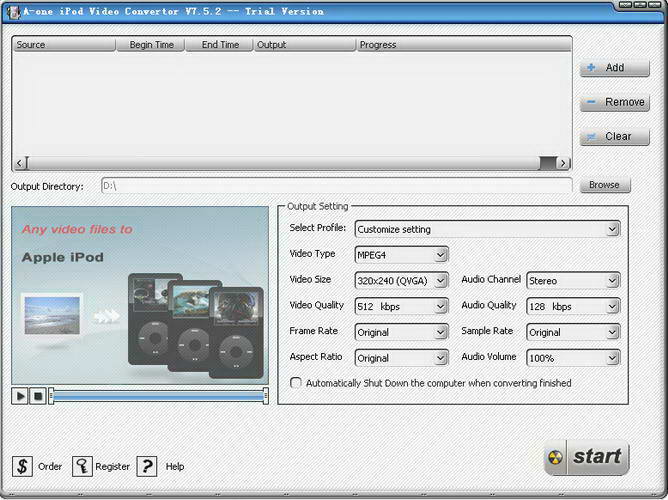Play the video preview
The image size is (668, 500).
[x=20, y=396]
